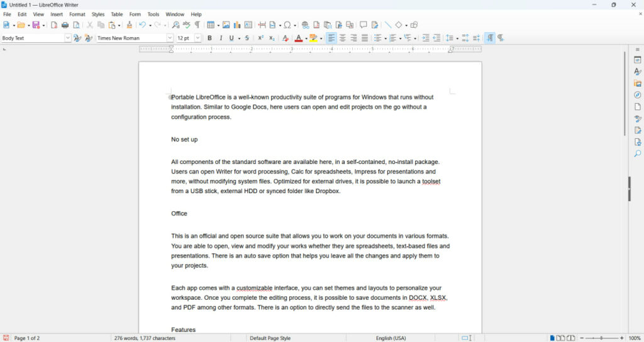This screenshot has height=342, width=644.
Task: Insert a text box
Action: tap(248, 25)
